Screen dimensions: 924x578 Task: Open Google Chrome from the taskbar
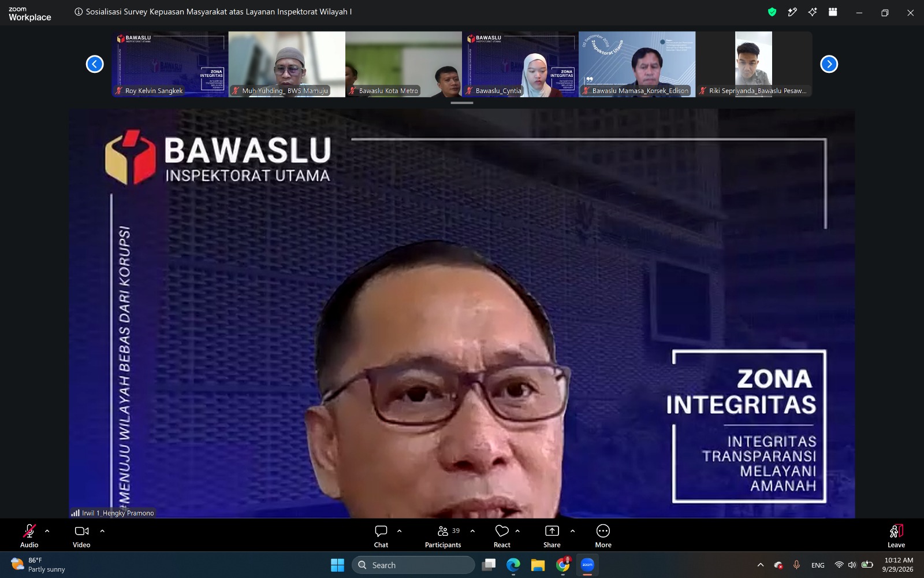click(562, 565)
